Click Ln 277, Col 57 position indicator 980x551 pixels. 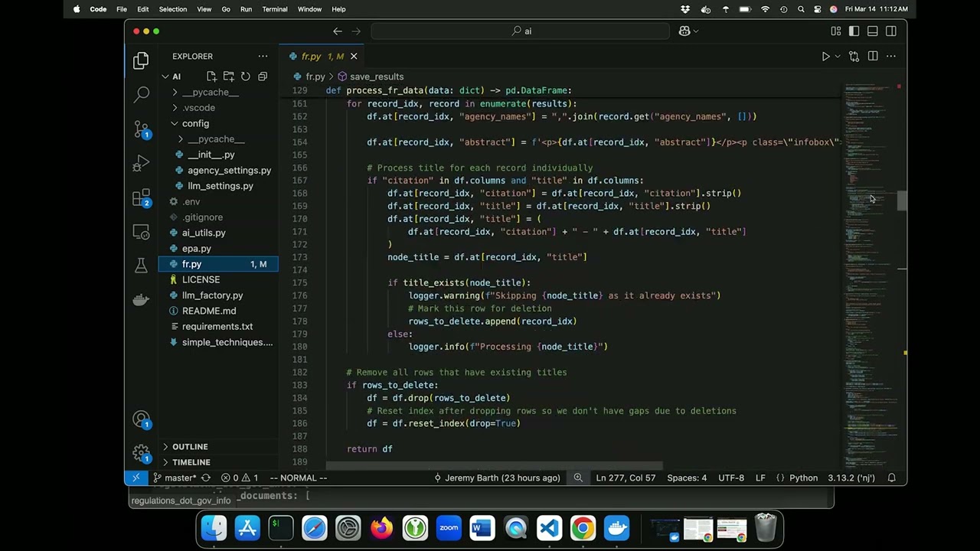pyautogui.click(x=626, y=478)
